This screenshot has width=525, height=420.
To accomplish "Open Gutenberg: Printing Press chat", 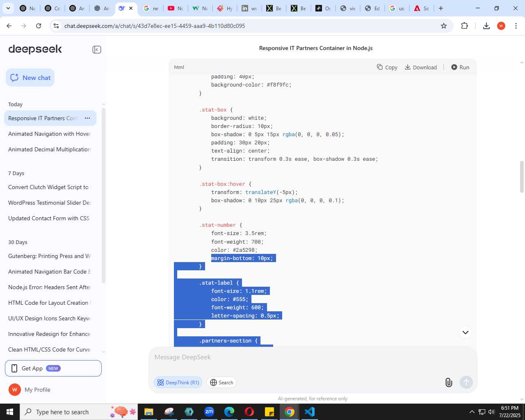I will (50, 256).
